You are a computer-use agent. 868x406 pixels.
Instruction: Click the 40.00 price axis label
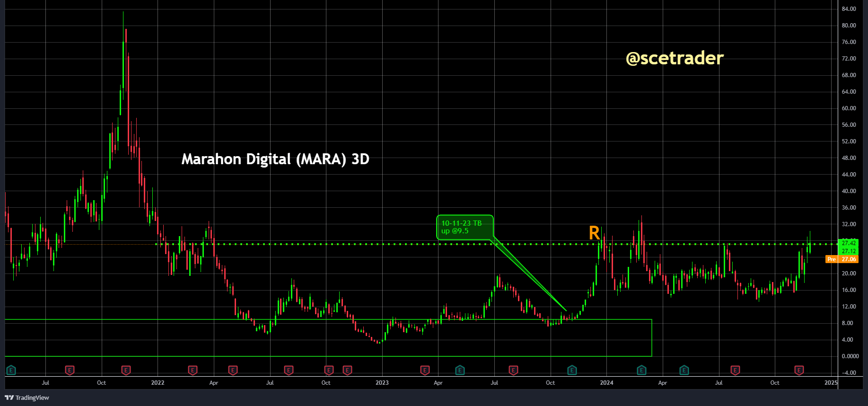click(849, 191)
